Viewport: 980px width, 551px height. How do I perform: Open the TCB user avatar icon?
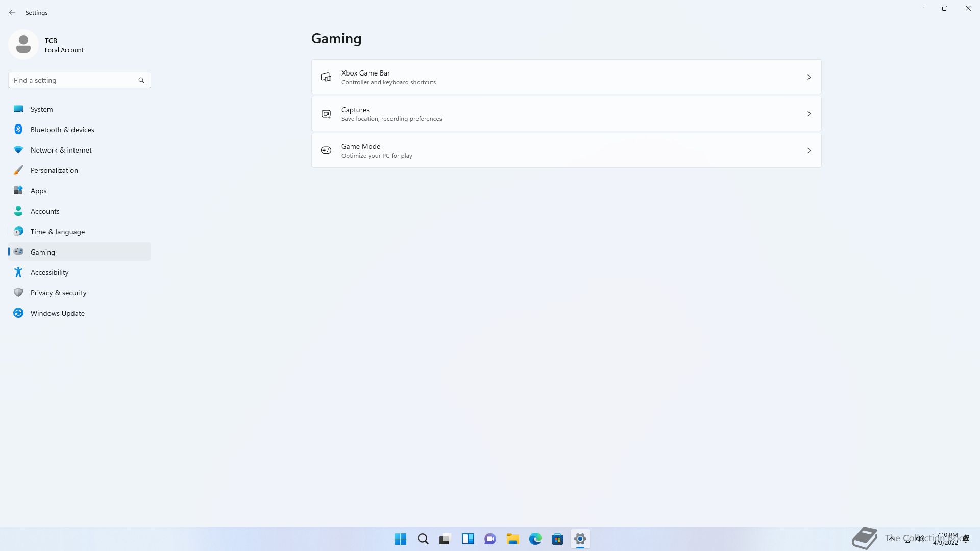click(23, 44)
